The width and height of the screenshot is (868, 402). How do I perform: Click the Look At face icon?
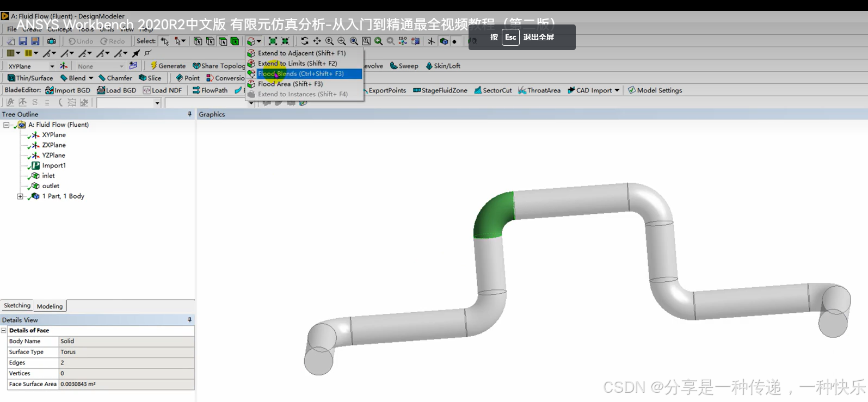pyautogui.click(x=415, y=41)
